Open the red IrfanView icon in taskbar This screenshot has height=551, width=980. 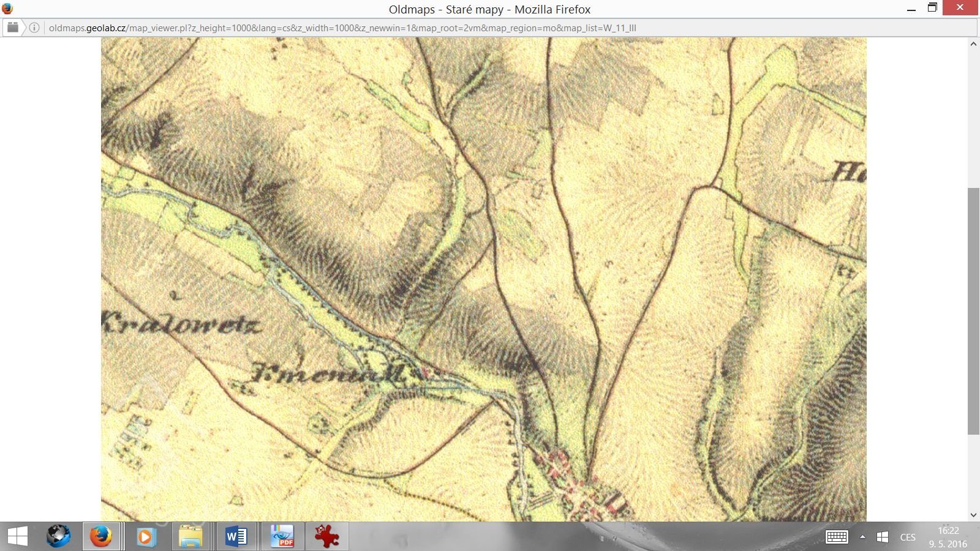pos(326,537)
